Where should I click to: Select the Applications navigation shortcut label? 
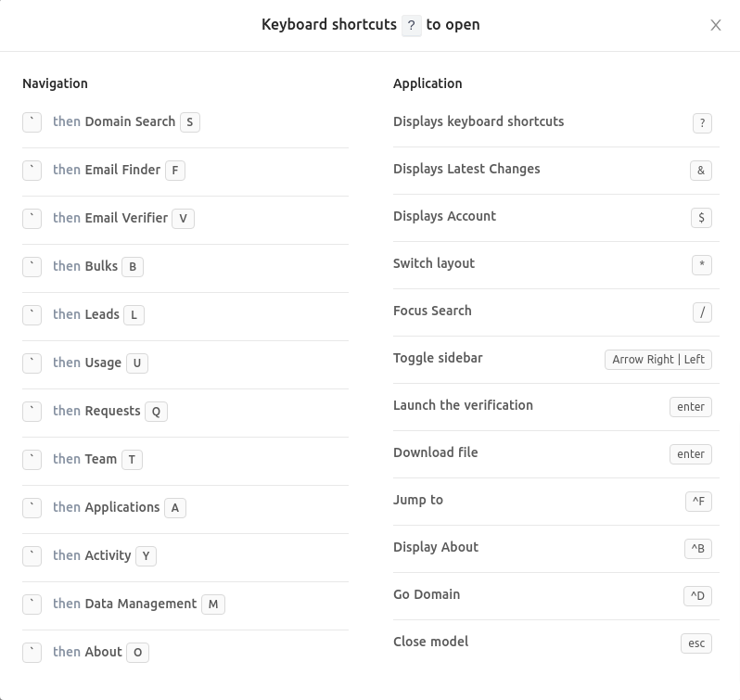(122, 507)
